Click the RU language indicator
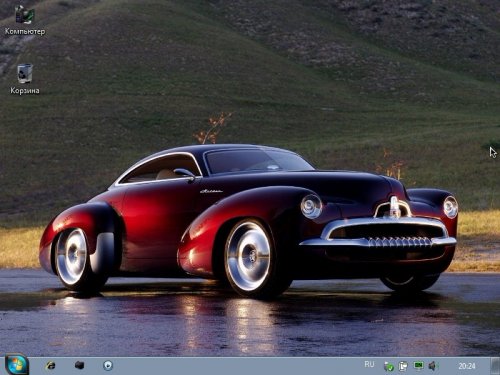Screen dimensions: 500x375 [x=369, y=364]
